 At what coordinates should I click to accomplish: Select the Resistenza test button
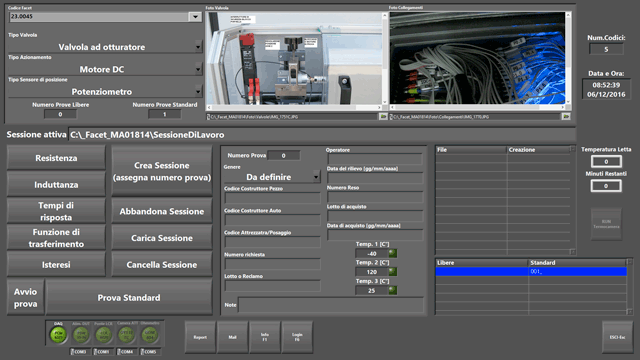click(x=56, y=158)
